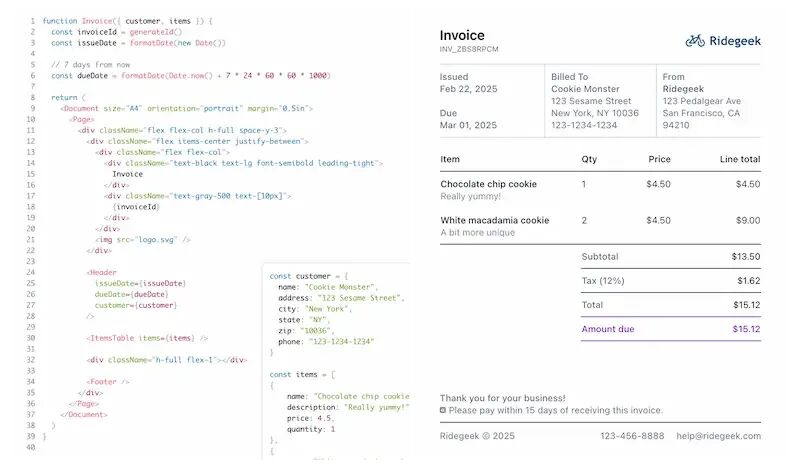The image size is (800, 468).
Task: Click 'Thank you for your business!' text
Action: pos(503,398)
